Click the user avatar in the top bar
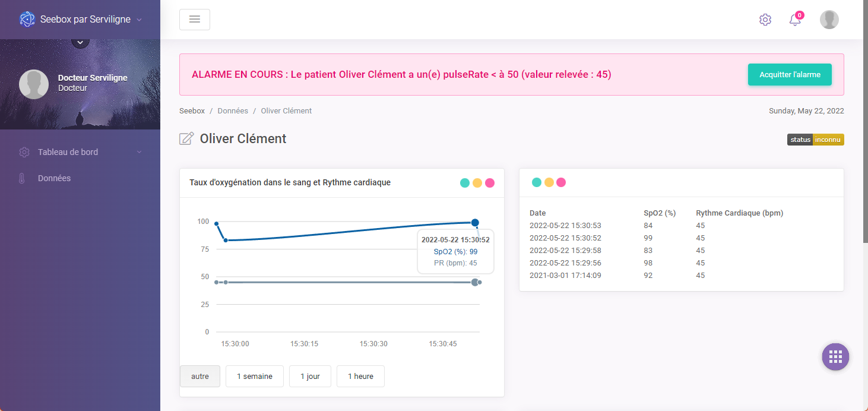The width and height of the screenshot is (868, 411). click(x=829, y=20)
